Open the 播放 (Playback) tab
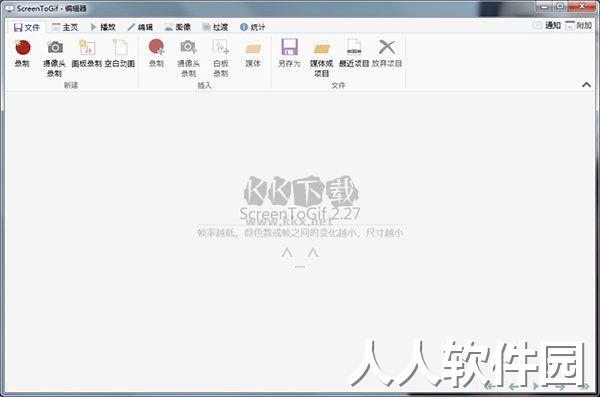The image size is (600, 397). point(103,27)
